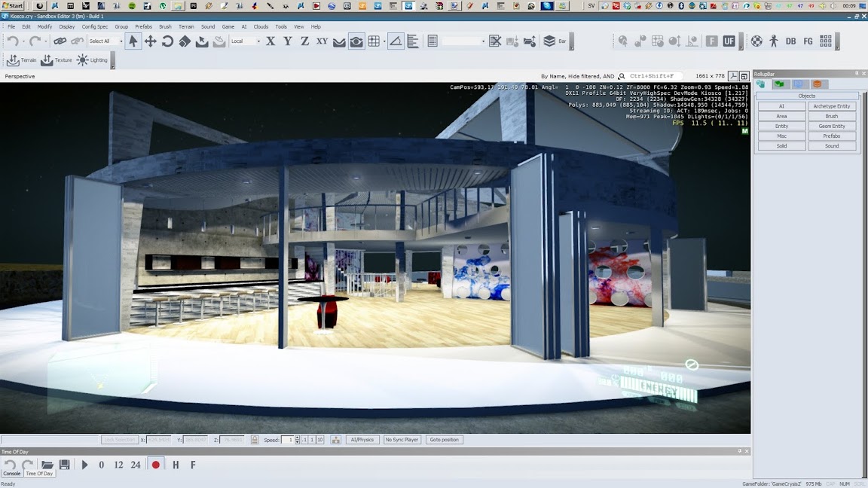
Task: Open the Prefabs menu
Action: click(143, 26)
